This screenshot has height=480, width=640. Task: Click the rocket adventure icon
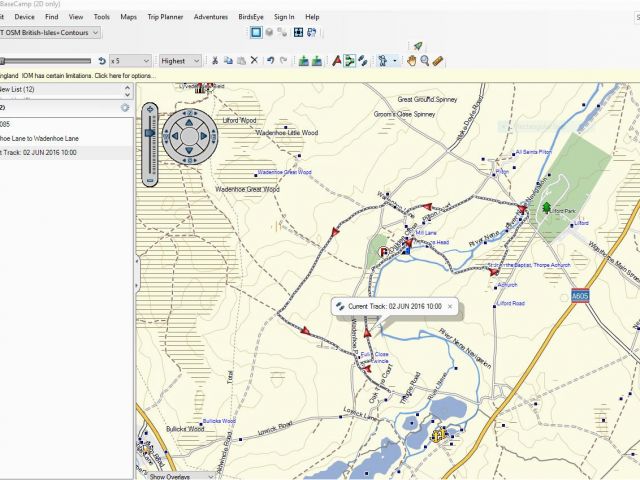[418, 46]
